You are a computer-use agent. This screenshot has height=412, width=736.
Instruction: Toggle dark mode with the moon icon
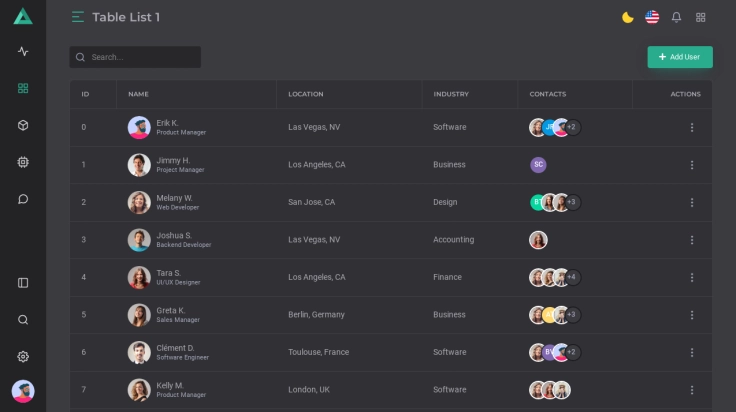click(628, 17)
